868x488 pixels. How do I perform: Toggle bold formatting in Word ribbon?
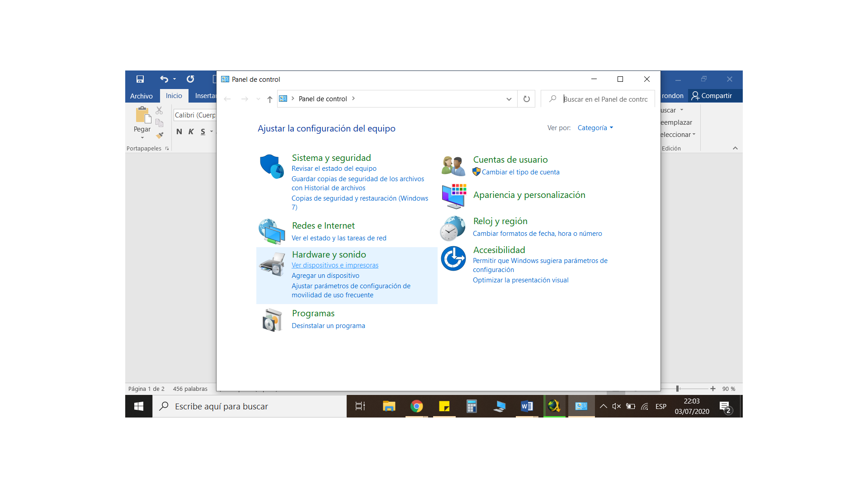pos(179,131)
